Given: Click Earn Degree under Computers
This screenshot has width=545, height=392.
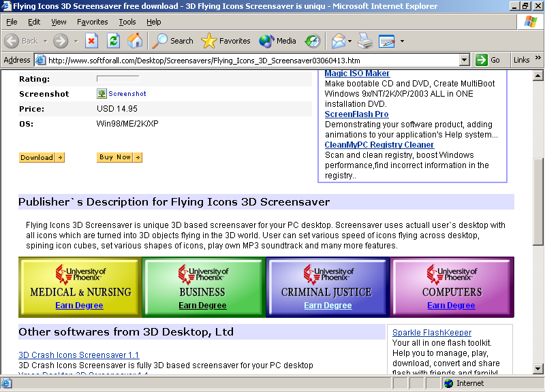Looking at the screenshot, I should pyautogui.click(x=451, y=306).
